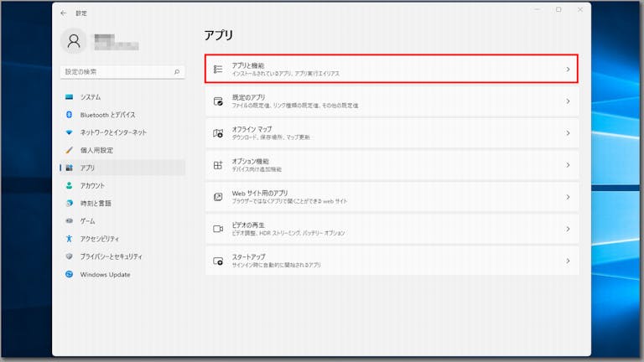The image size is (644, 362).
Task: Minimize the Settings window
Action: pos(537,9)
